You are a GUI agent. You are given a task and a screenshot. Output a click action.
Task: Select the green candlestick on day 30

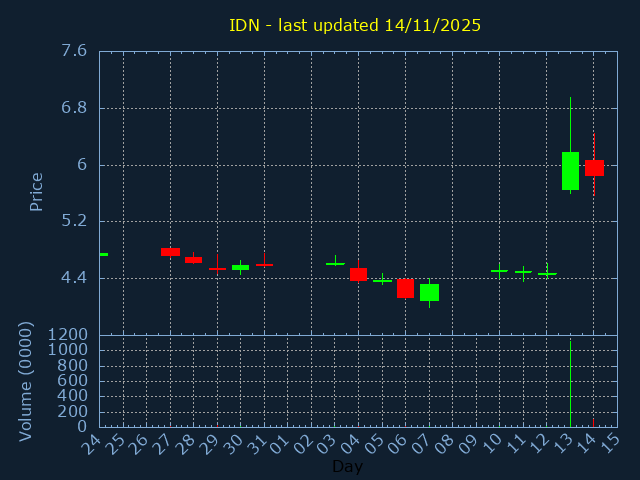coord(240,267)
